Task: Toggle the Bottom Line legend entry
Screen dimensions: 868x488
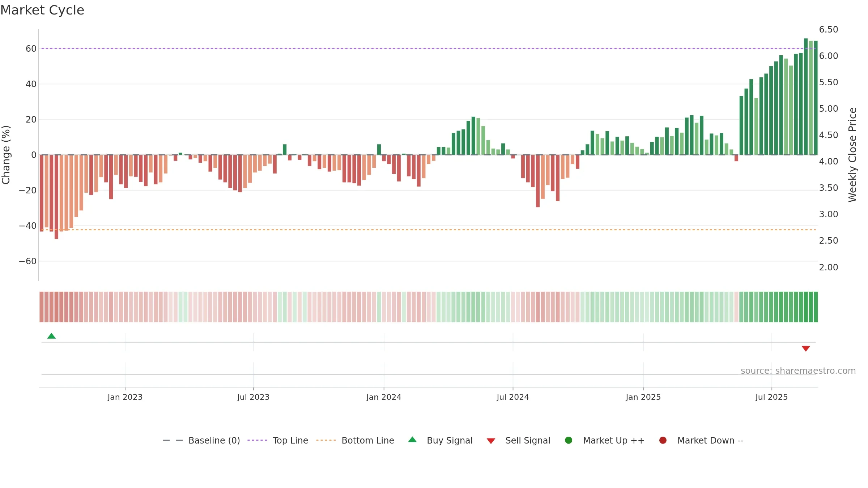Action: click(x=355, y=440)
